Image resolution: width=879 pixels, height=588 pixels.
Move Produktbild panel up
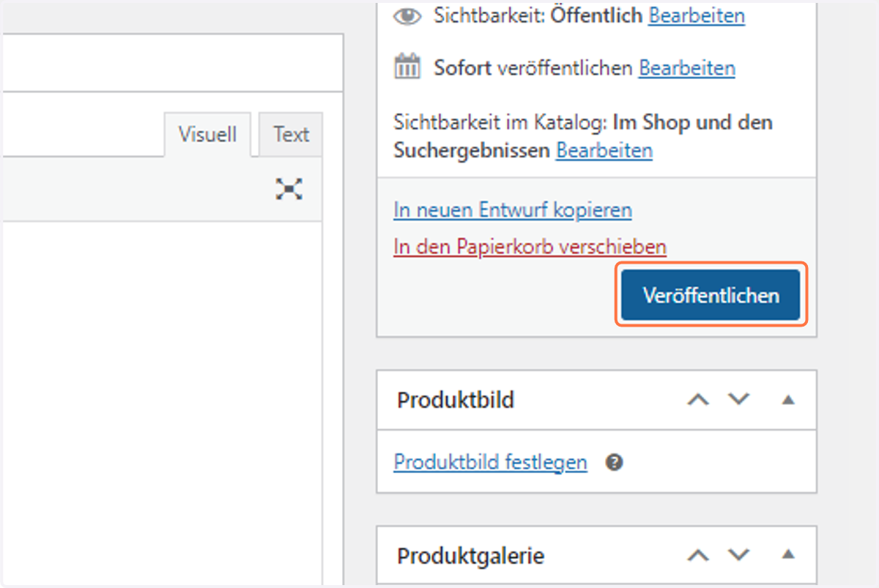tap(698, 400)
